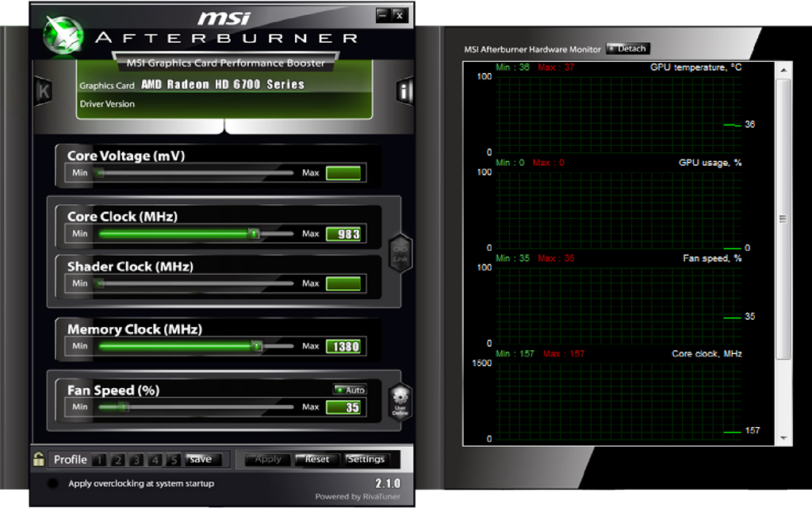
Task: Launch Kombustor using the K icon
Action: [42, 90]
